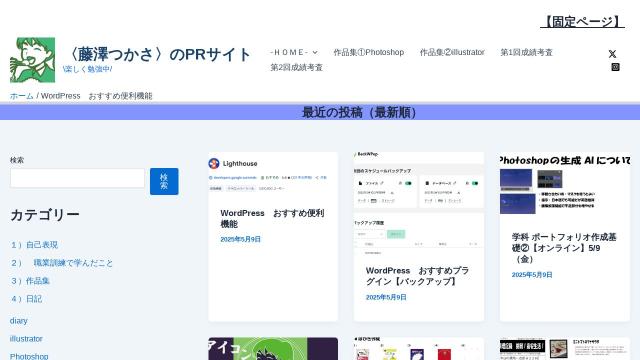
Task: Open post WordPress おすすめプラグイン【バックアップ】
Action: (x=418, y=276)
